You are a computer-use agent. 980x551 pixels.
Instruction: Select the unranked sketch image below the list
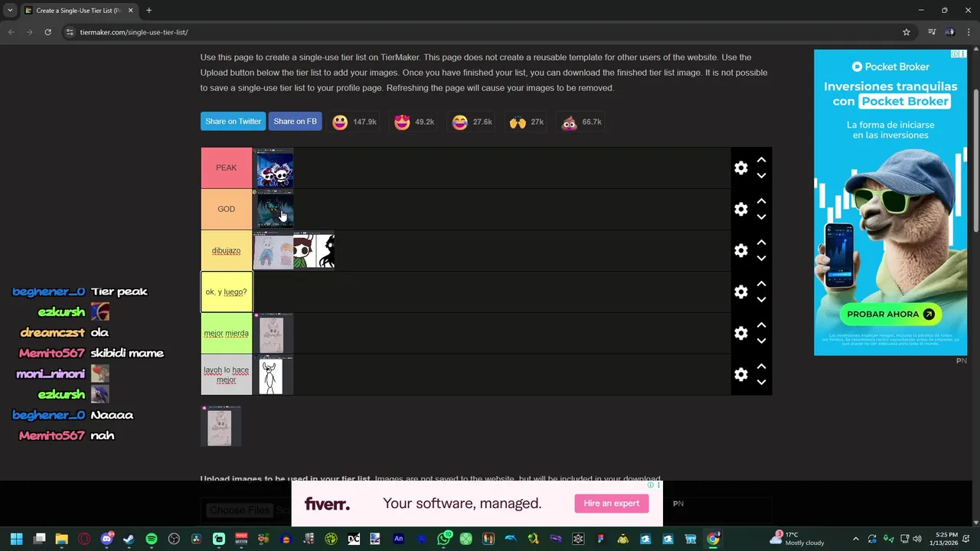coord(220,426)
